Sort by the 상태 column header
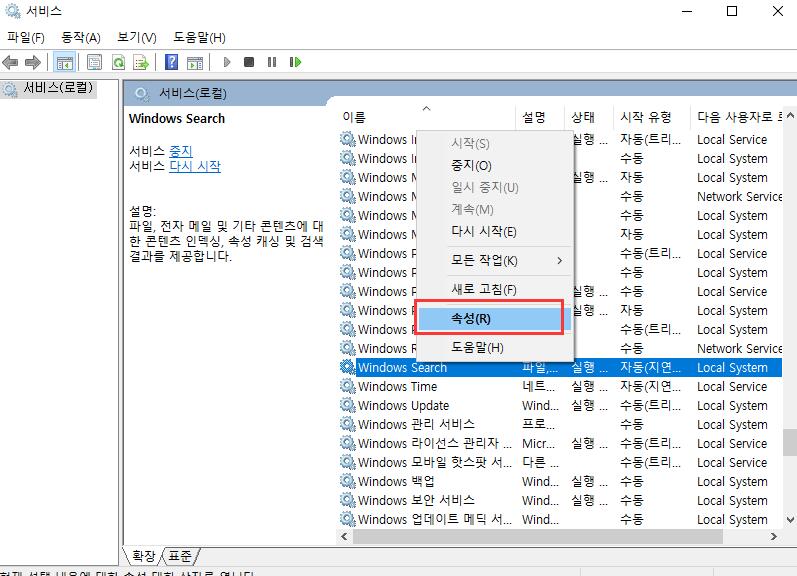The height and width of the screenshot is (576, 797). click(x=589, y=117)
